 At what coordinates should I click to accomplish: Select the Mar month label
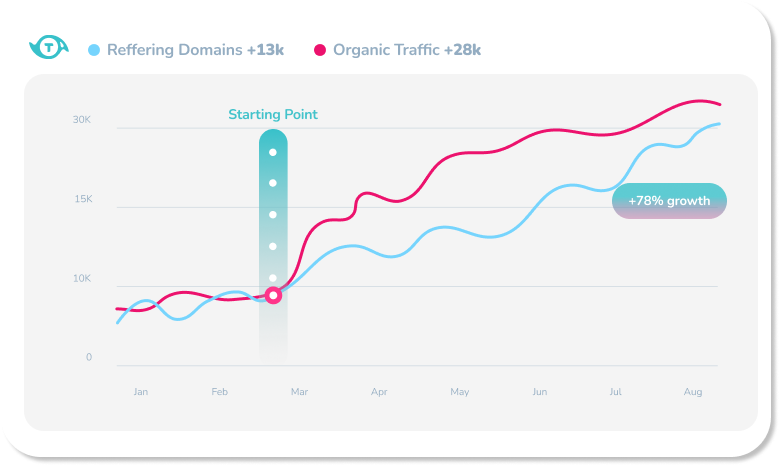pyautogui.click(x=299, y=391)
